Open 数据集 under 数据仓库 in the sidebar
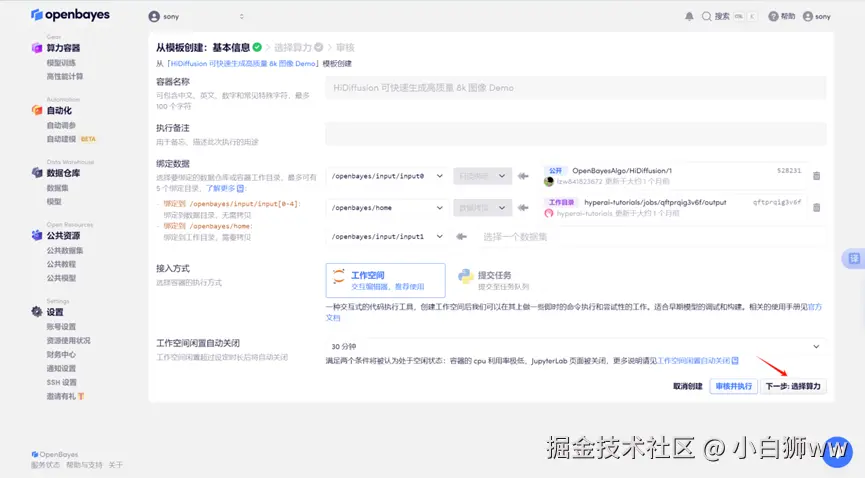 point(57,188)
